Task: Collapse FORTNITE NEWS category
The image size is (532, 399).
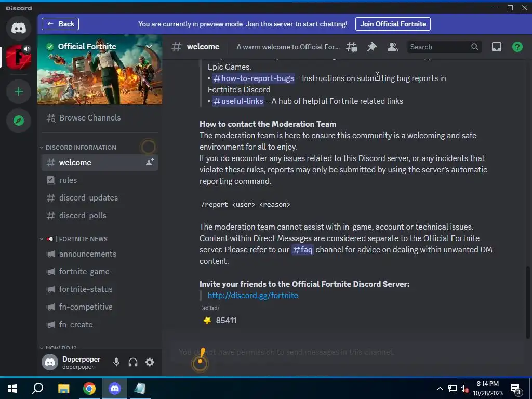Action: coord(74,239)
